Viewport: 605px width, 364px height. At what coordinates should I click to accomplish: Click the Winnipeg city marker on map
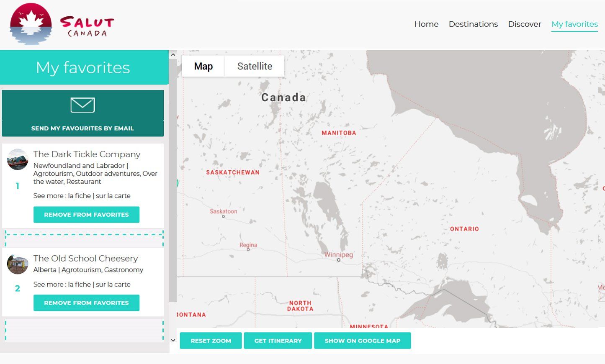339,260
